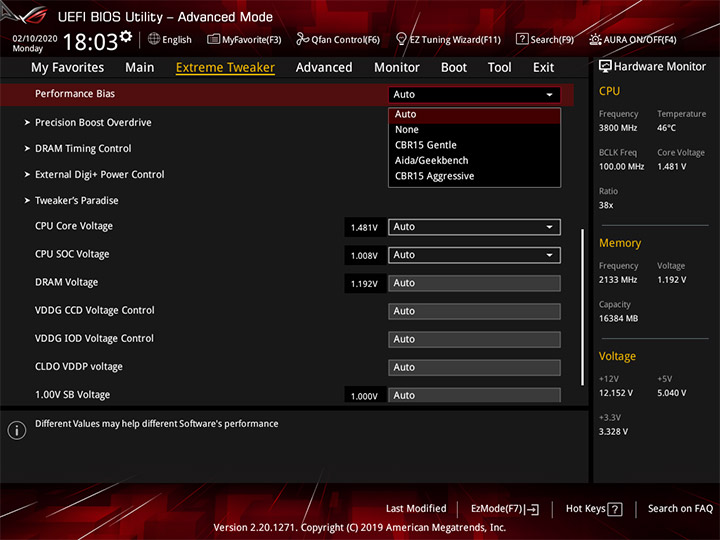Toggle AURA ON/OFF(F4) lighting
The height and width of the screenshot is (540, 720).
[633, 39]
